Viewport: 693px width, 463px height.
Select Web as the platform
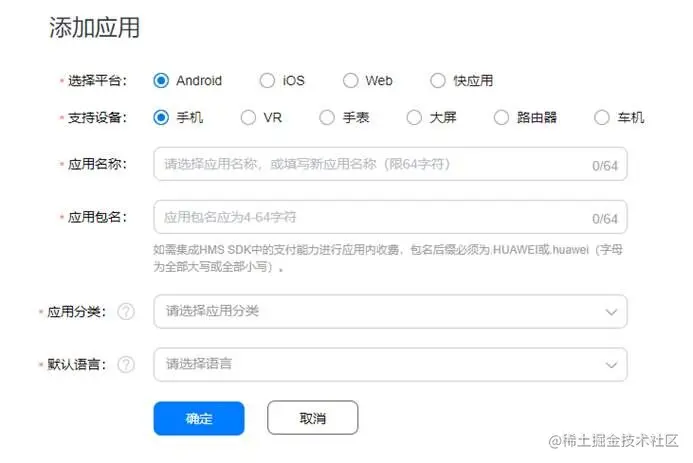[x=350, y=80]
